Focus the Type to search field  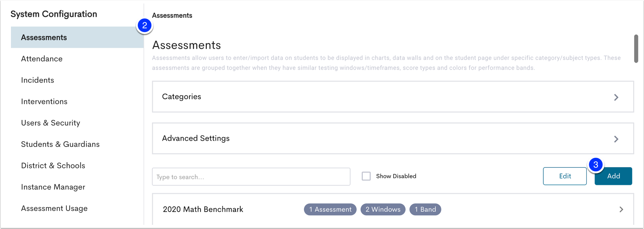point(251,177)
